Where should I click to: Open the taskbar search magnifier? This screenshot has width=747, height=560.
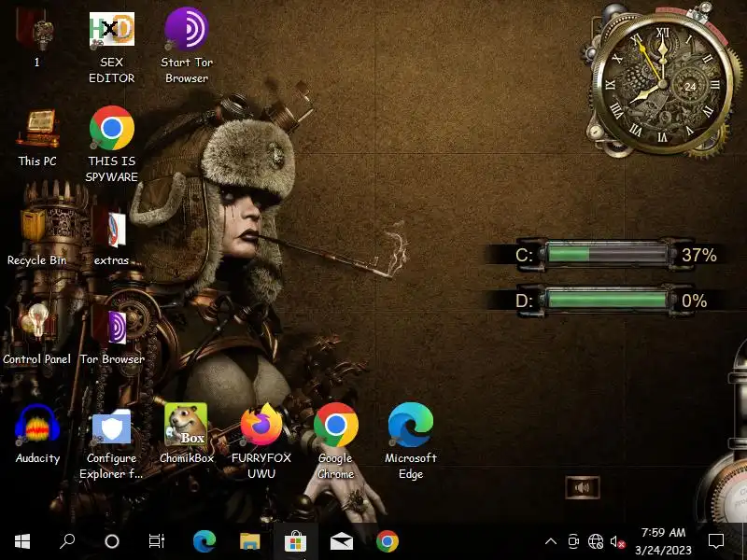pyautogui.click(x=67, y=541)
